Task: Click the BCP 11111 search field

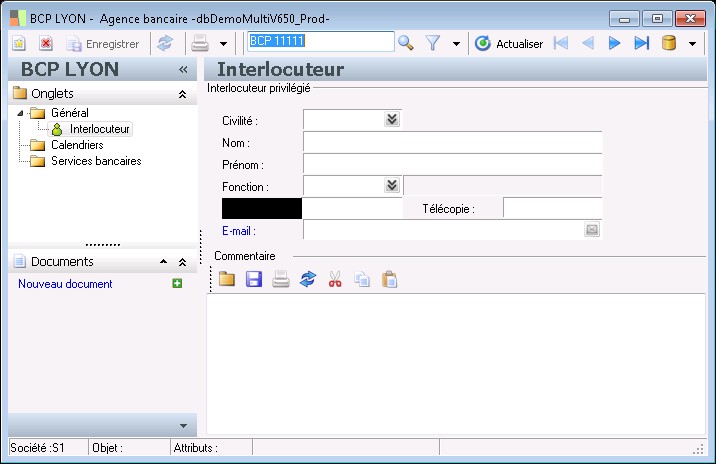Action: click(x=321, y=41)
